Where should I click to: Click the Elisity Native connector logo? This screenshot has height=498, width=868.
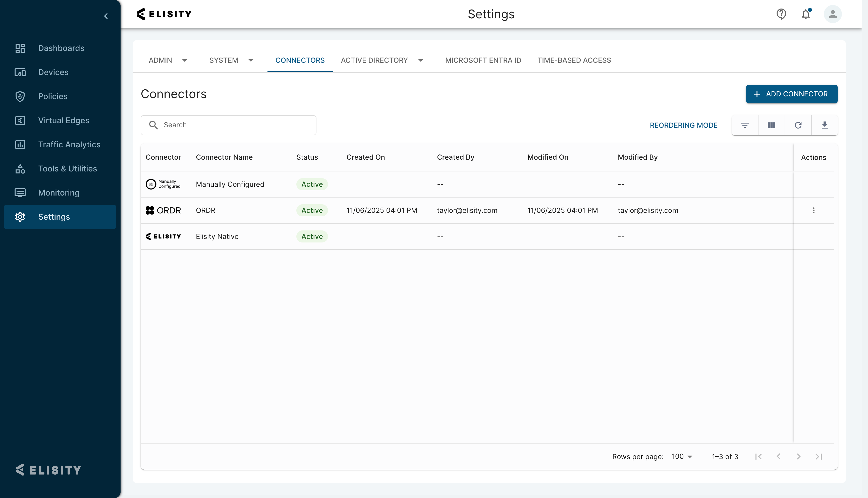point(163,236)
